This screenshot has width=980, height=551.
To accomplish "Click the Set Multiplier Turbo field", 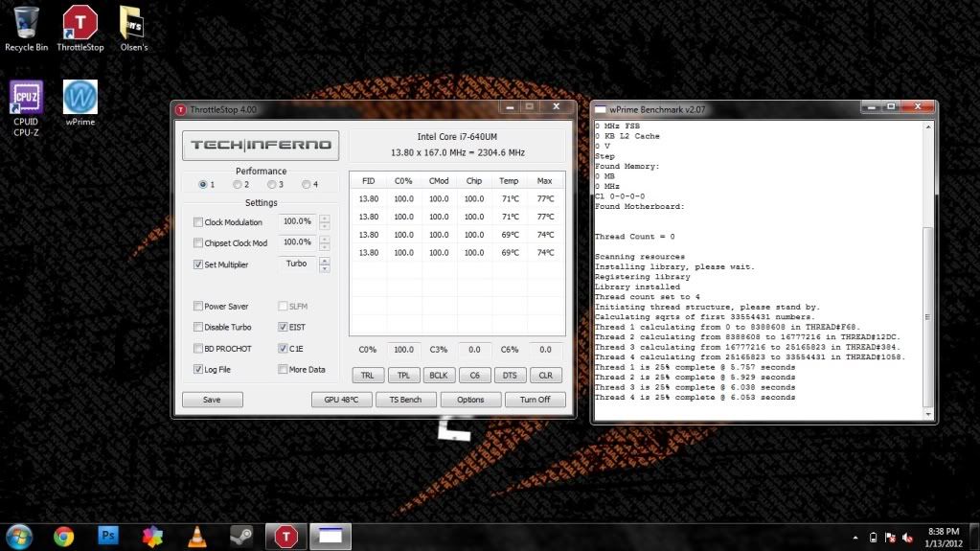I will [297, 264].
